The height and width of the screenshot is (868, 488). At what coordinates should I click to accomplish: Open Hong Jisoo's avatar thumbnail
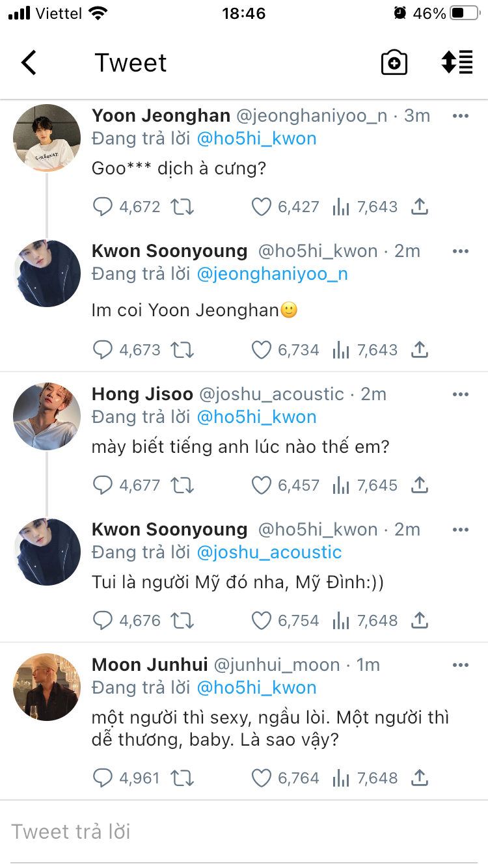[x=47, y=416]
